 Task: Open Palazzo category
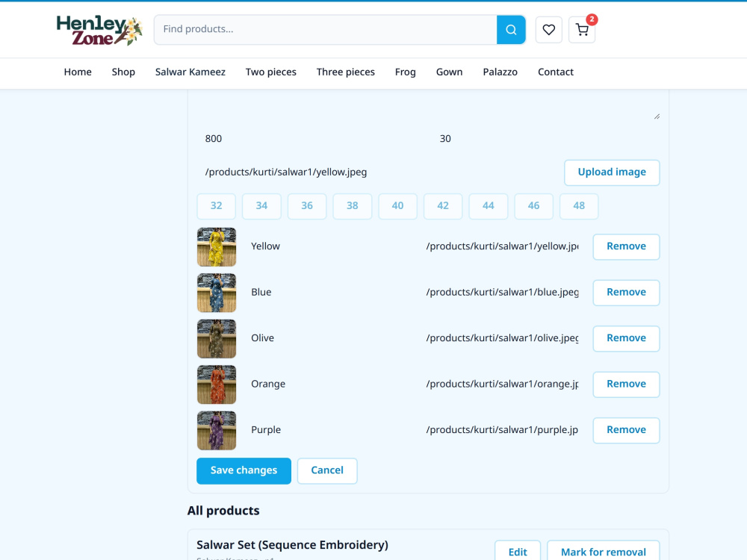pos(500,72)
